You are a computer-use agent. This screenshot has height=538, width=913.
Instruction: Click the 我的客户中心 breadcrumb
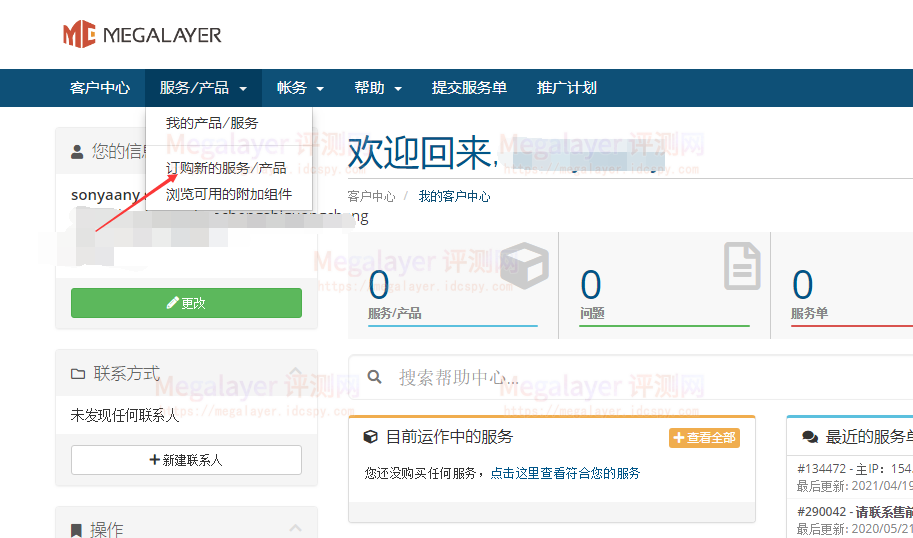click(454, 196)
